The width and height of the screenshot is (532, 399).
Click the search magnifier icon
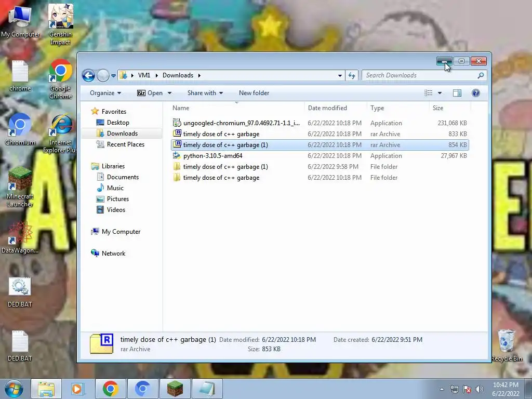(x=481, y=75)
